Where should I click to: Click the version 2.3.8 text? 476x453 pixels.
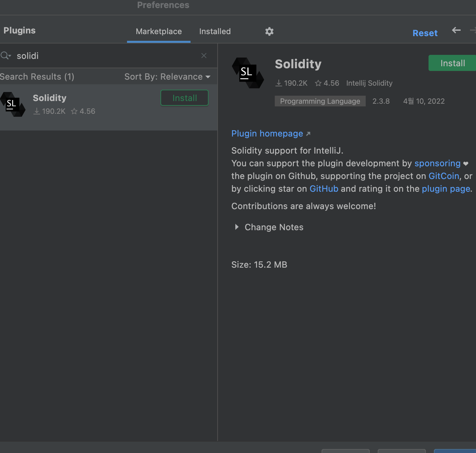pyautogui.click(x=381, y=101)
